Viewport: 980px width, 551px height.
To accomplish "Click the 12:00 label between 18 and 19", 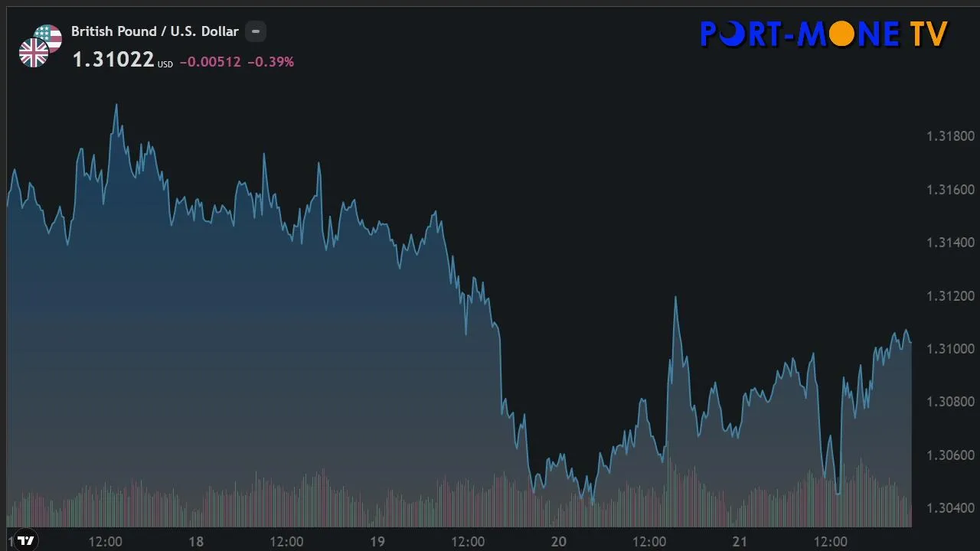I will point(286,542).
